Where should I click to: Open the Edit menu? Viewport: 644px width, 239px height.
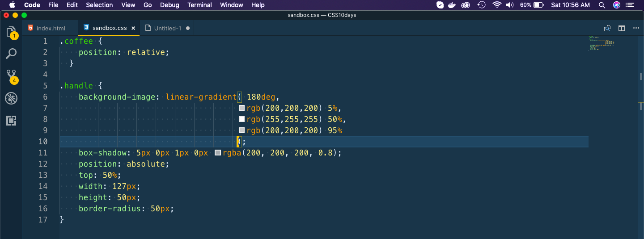[x=72, y=5]
